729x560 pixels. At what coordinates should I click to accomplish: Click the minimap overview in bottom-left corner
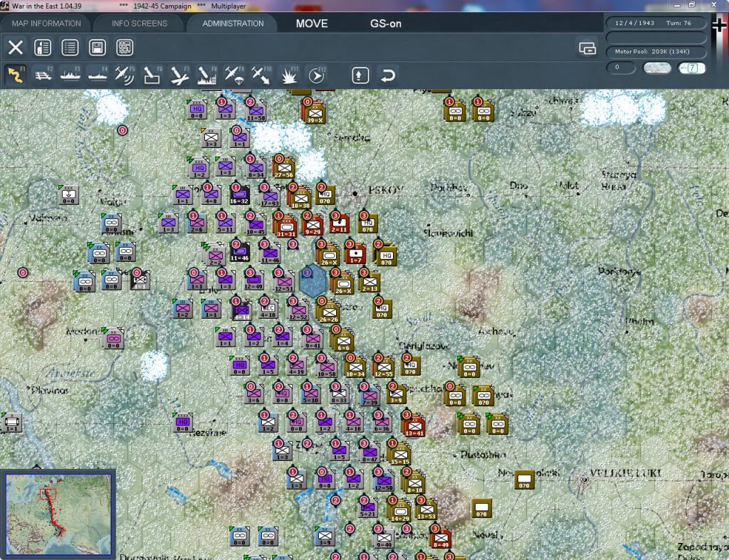tap(58, 514)
